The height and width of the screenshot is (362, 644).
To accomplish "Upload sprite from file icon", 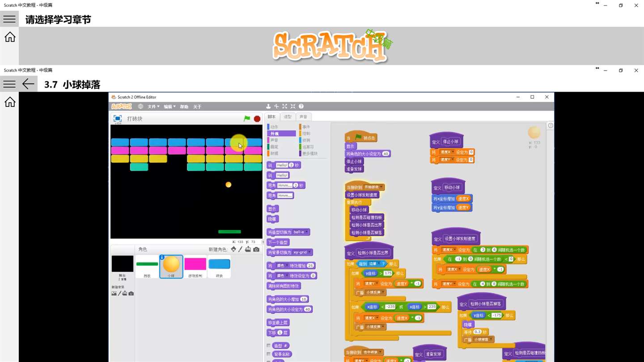I will (x=248, y=249).
